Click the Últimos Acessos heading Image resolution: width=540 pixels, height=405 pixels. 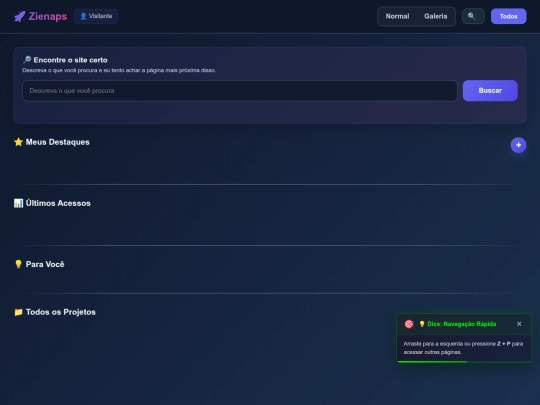pyautogui.click(x=58, y=203)
